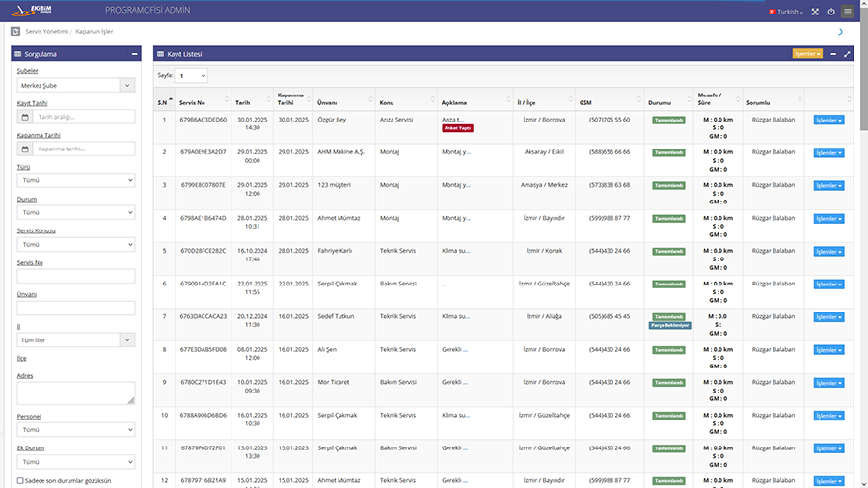The image size is (868, 488).
Task: Click calendar icon next to Kapanma Tarihi
Action: 24,149
